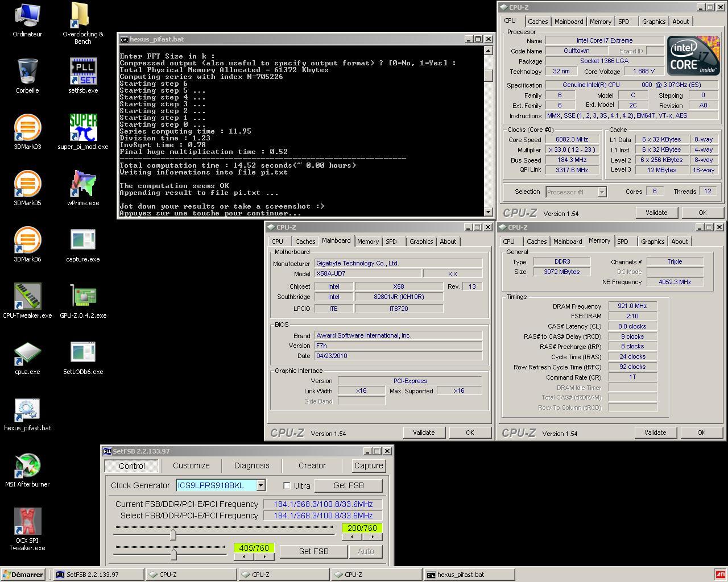
Task: Open the Creator tab in SetFSB
Action: tap(312, 465)
